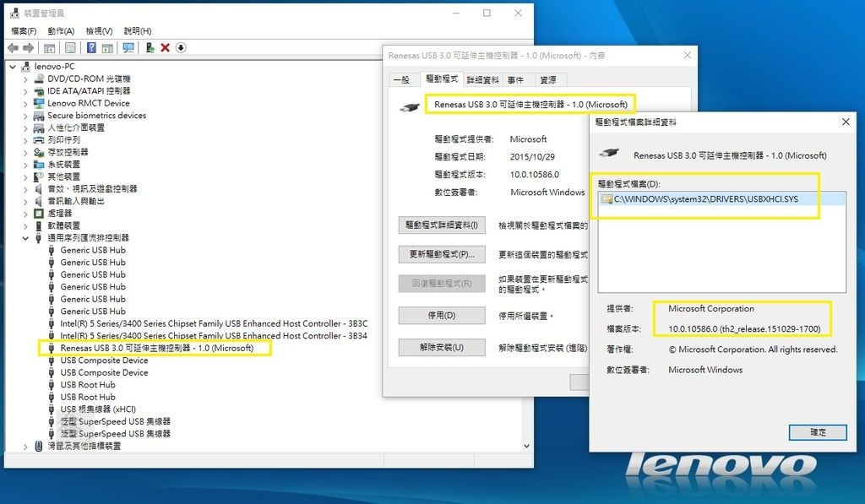865x504 pixels.
Task: Click USB icon beside USB 根集線器 (xHCI)
Action: coord(52,409)
